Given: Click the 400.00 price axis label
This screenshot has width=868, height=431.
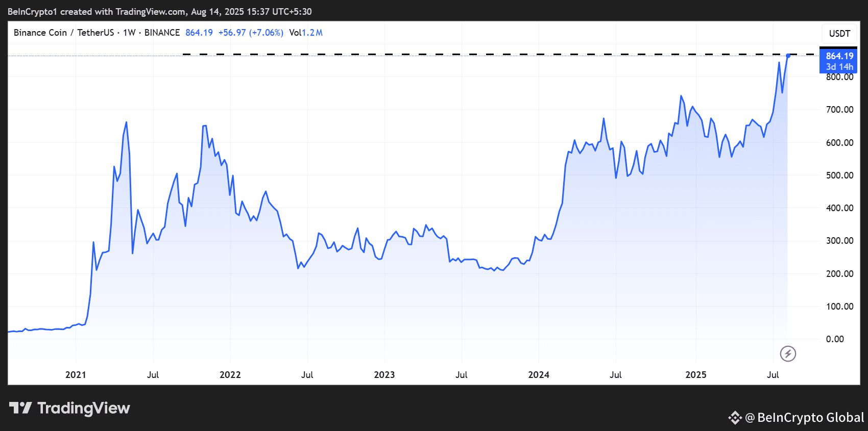Looking at the screenshot, I should pyautogui.click(x=839, y=208).
